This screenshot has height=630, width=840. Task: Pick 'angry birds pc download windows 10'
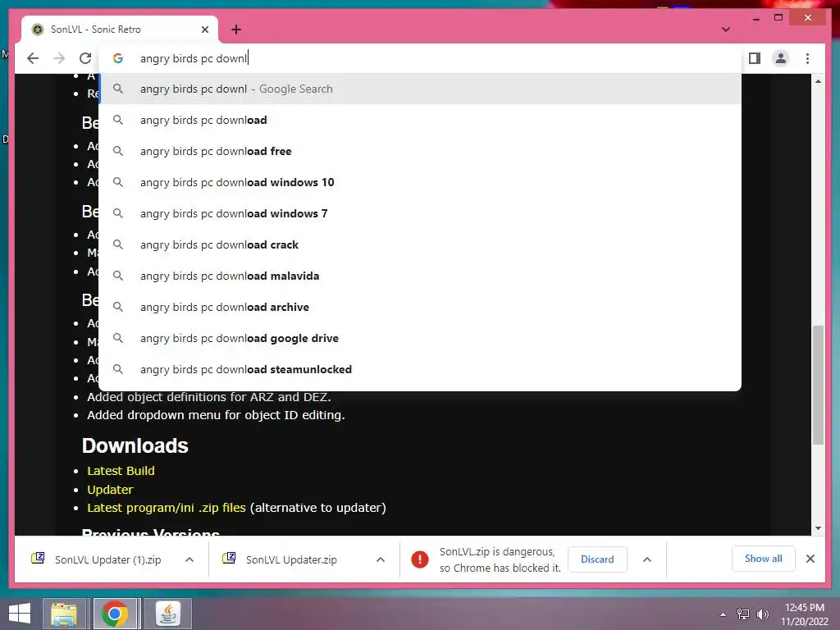(x=421, y=182)
